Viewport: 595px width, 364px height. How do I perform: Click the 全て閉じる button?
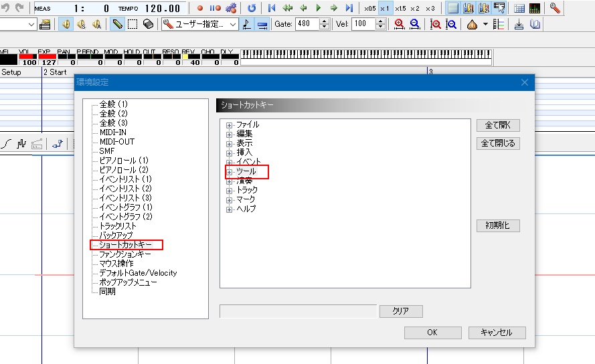(498, 143)
